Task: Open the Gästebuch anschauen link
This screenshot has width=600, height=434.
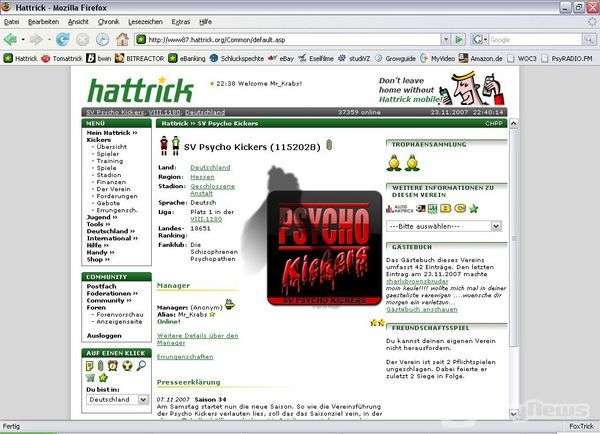Action: [422, 309]
